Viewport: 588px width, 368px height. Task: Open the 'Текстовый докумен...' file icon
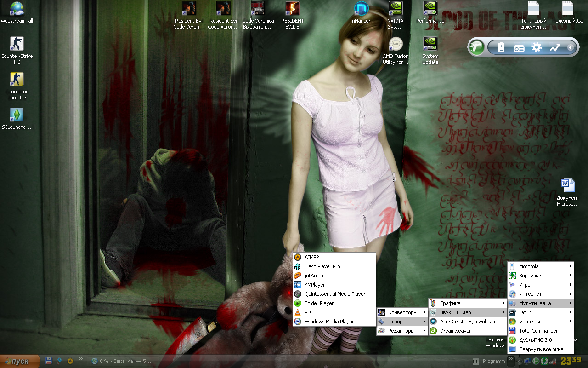coord(534,15)
